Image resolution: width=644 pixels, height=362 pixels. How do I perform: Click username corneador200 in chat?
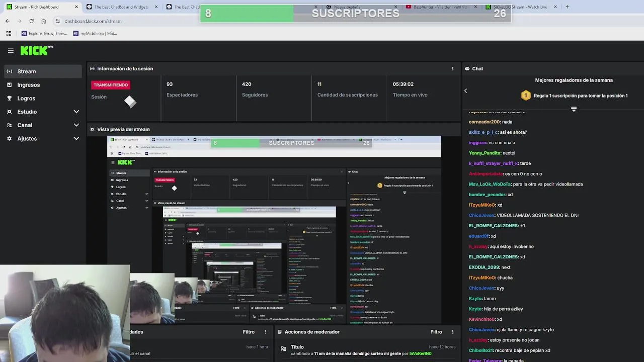(x=485, y=122)
